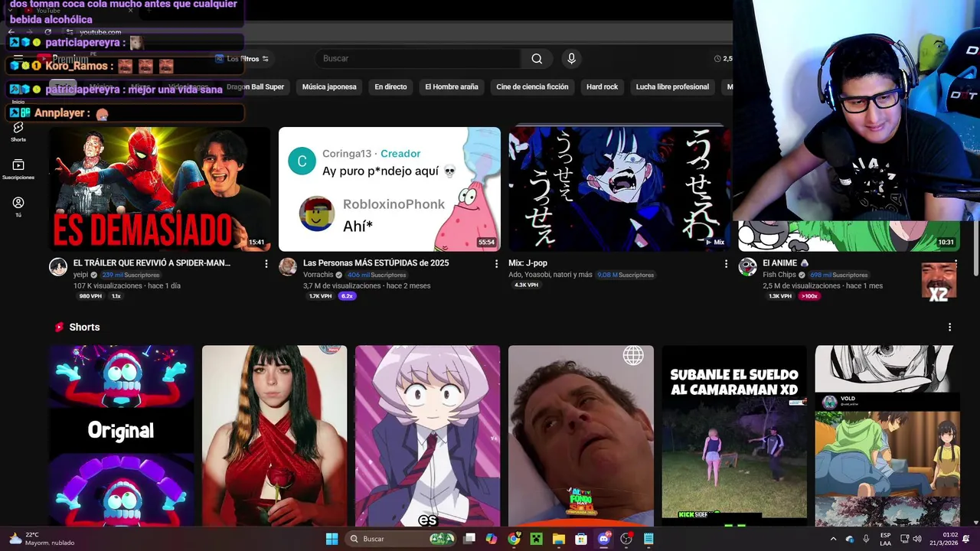Open the Shorts section in the sidebar
980x551 pixels.
pyautogui.click(x=18, y=132)
